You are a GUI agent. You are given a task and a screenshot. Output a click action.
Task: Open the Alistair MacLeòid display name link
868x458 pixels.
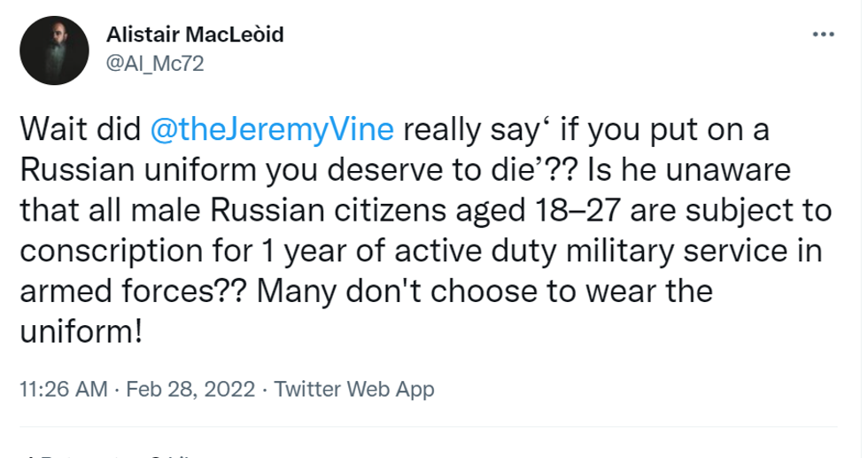tap(194, 35)
